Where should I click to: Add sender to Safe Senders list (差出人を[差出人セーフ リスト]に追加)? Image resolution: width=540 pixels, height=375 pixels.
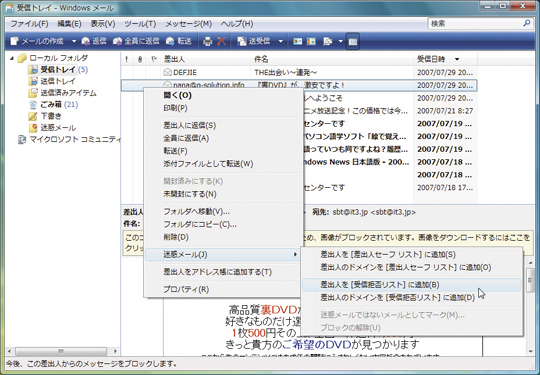pos(412,254)
